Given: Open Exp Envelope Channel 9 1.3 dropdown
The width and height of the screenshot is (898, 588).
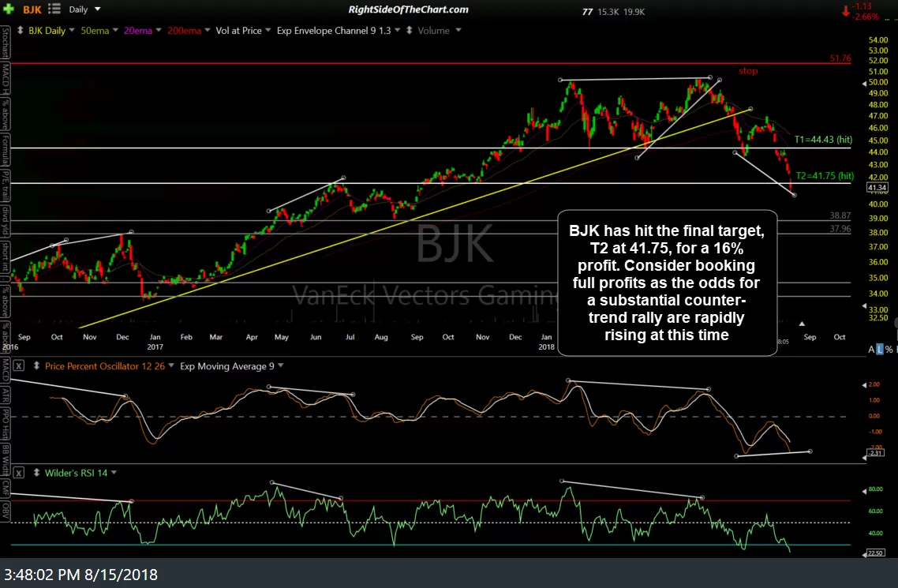Looking at the screenshot, I should coord(398,30).
